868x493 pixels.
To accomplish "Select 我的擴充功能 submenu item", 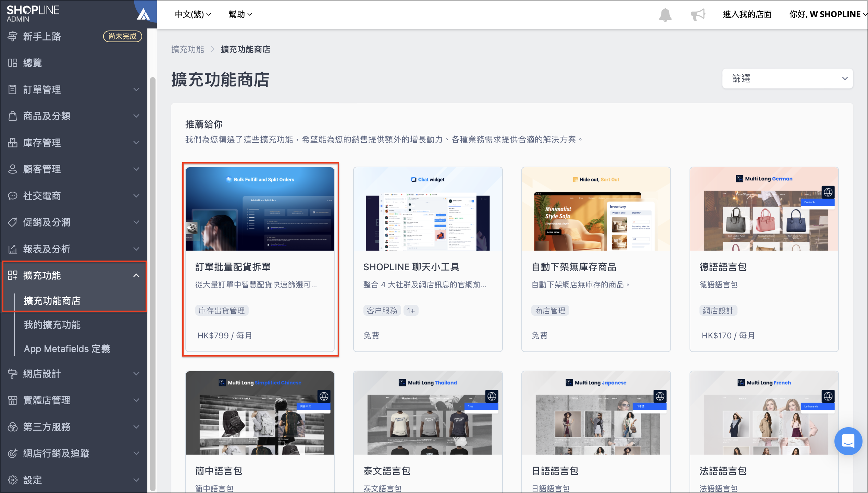I will [x=52, y=325].
